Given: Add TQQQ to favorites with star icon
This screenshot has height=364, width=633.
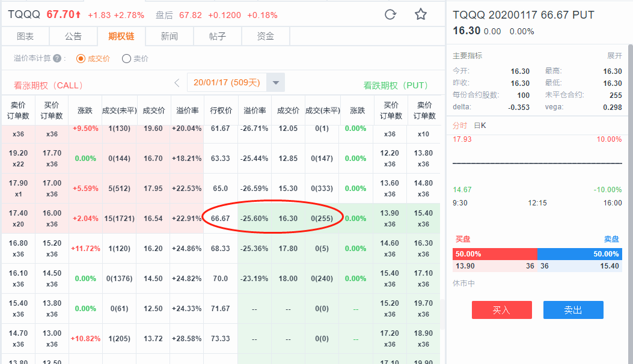Looking at the screenshot, I should tap(421, 14).
